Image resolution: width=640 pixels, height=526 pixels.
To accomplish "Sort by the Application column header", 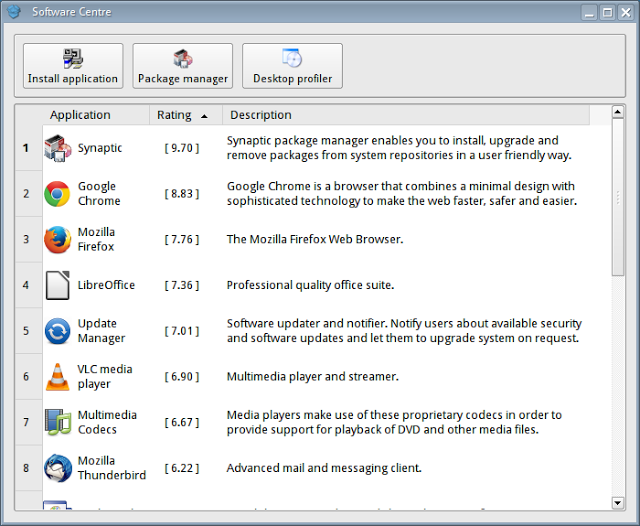I will (96, 115).
